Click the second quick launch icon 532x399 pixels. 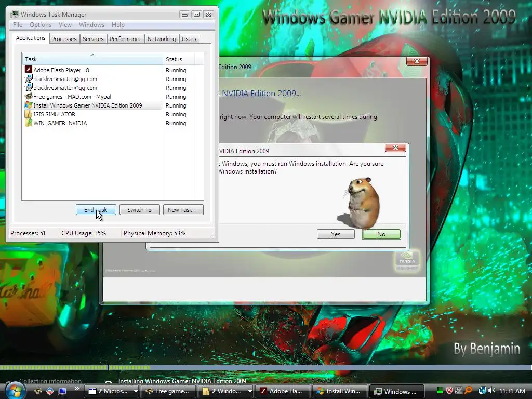(x=50, y=391)
